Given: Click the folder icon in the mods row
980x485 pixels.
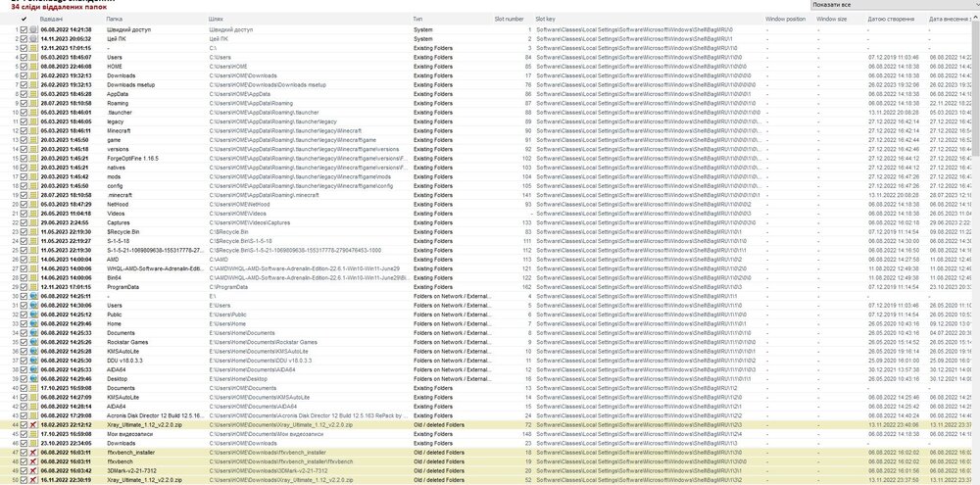Looking at the screenshot, I should coord(33,177).
